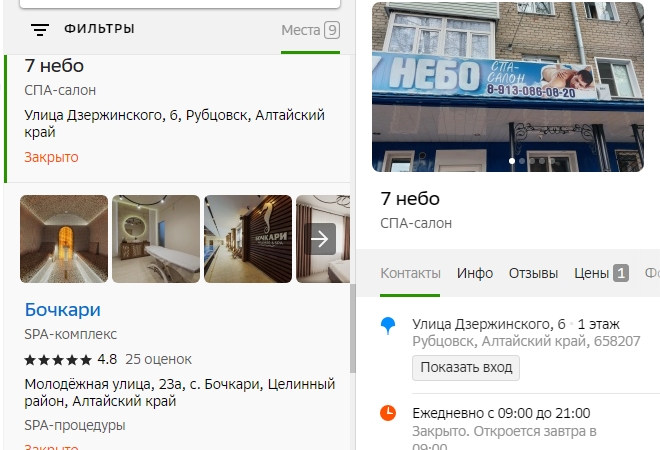
Task: Click the results list vertical scrollbar
Action: [x=353, y=328]
